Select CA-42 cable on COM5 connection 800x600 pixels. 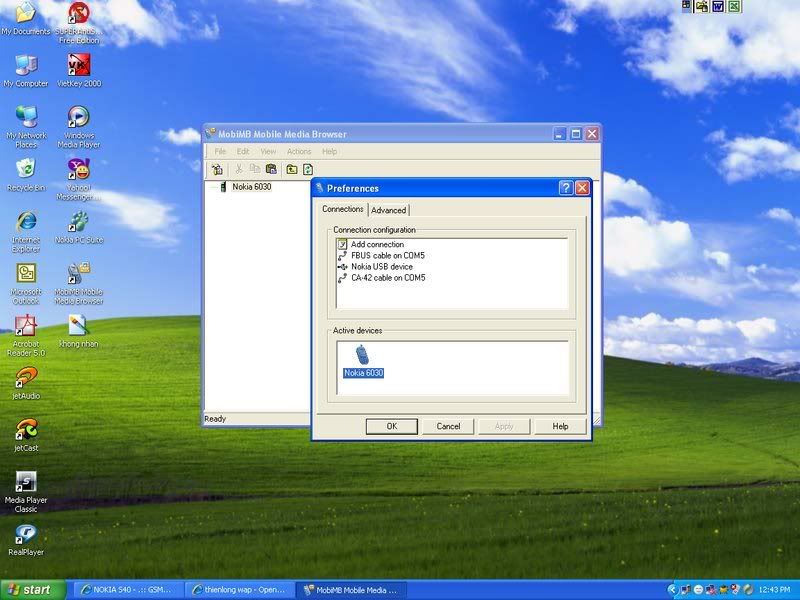pyautogui.click(x=387, y=278)
